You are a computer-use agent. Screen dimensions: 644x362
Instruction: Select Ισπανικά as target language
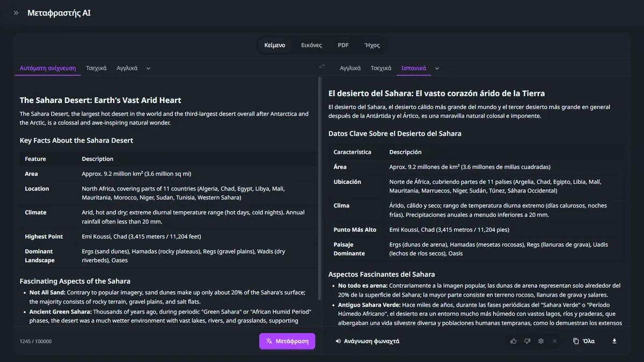414,68
